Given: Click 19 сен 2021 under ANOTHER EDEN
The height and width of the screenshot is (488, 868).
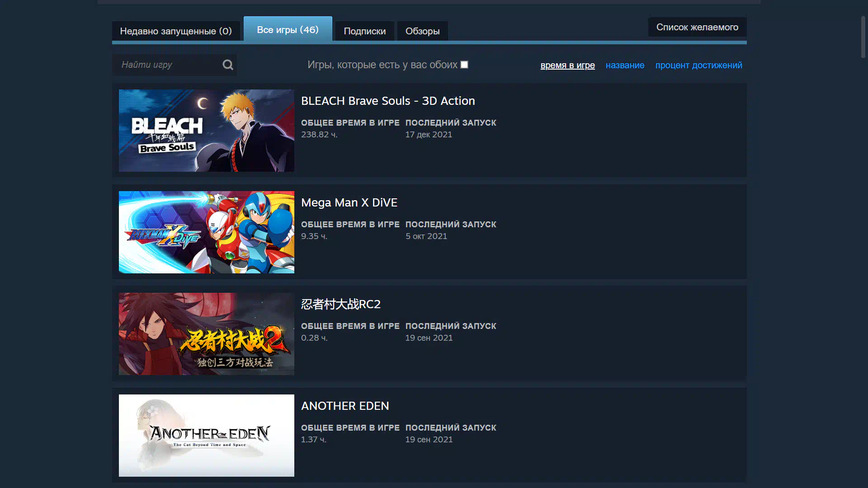Looking at the screenshot, I should 429,440.
